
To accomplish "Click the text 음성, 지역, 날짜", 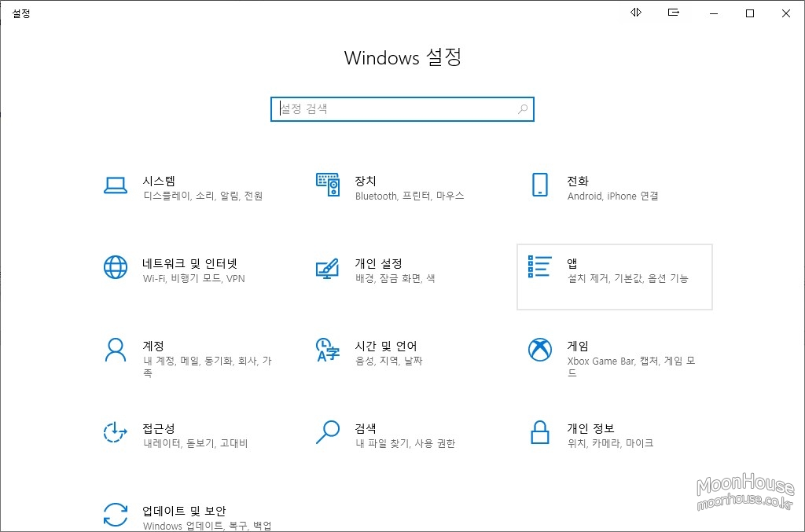I will coord(388,361).
